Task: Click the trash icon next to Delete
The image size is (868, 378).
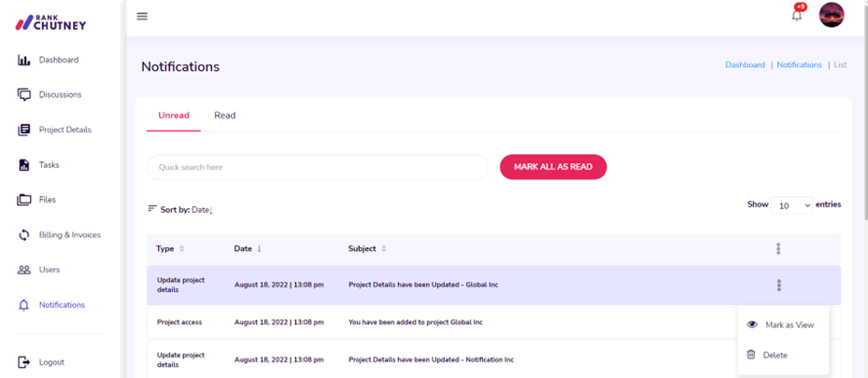Action: pos(751,355)
